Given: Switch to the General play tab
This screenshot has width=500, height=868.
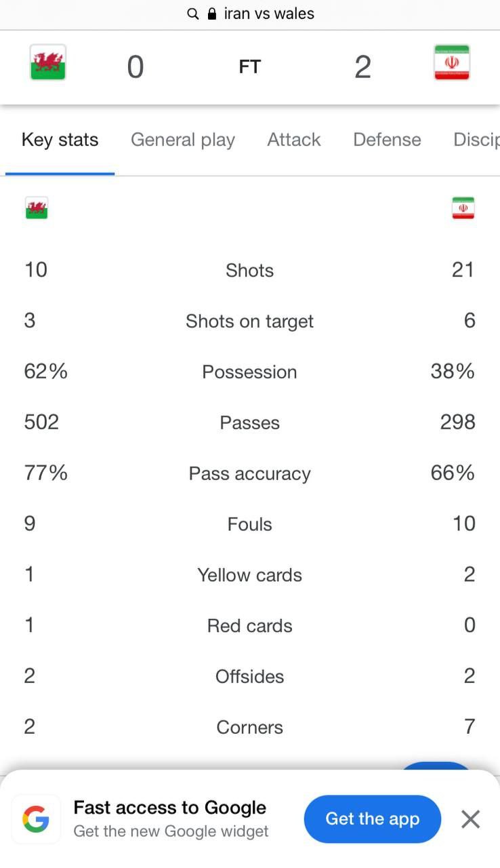Looking at the screenshot, I should click(183, 140).
